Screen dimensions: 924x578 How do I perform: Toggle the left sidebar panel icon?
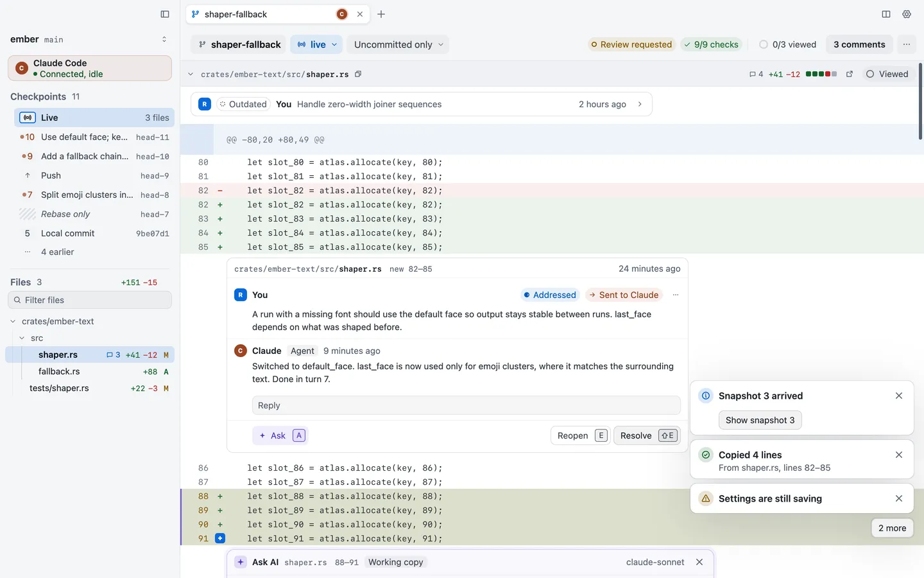[165, 14]
